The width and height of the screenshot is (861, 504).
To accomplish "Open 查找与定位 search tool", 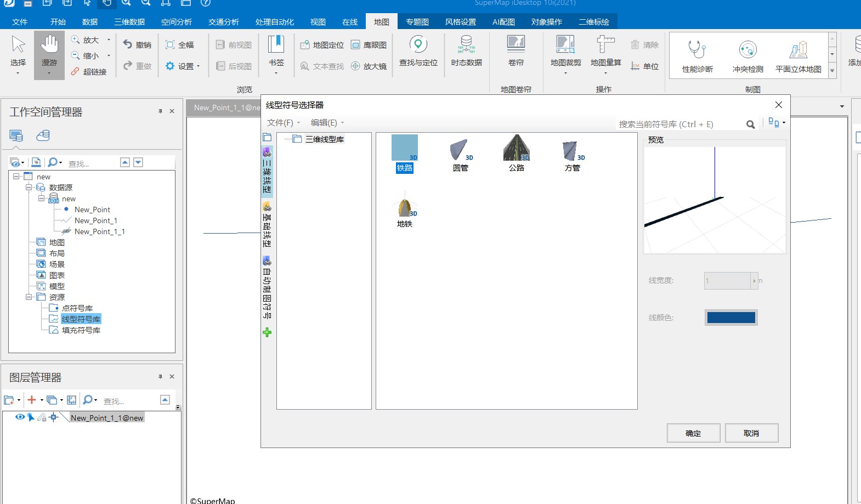I will (x=418, y=51).
